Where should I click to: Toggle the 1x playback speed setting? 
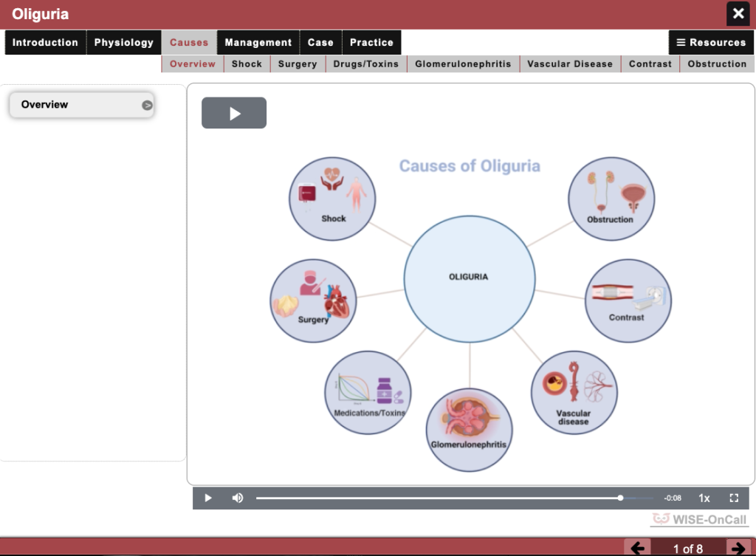pos(703,498)
